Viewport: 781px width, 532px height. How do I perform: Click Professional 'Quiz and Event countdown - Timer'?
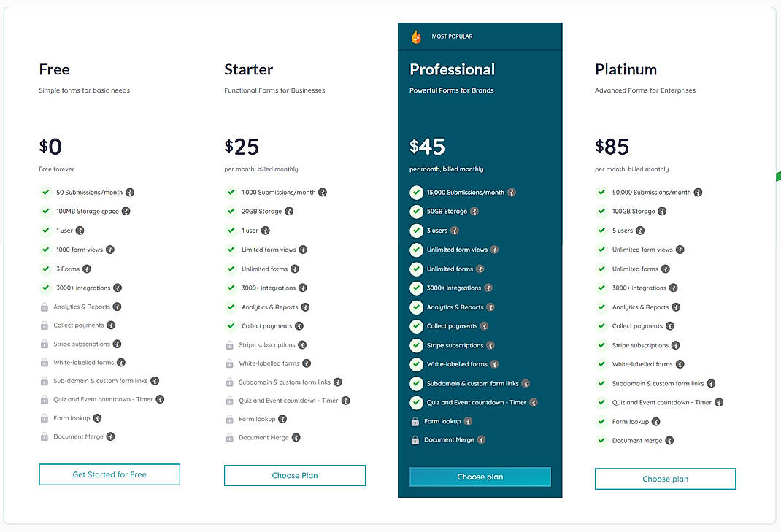(476, 403)
